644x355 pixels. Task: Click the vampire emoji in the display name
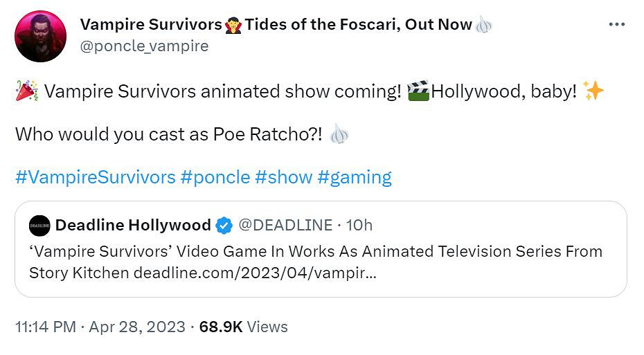[x=234, y=25]
